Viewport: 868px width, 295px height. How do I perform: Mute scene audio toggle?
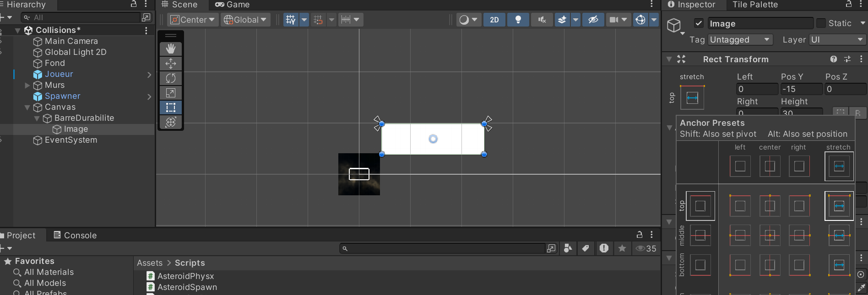(542, 20)
